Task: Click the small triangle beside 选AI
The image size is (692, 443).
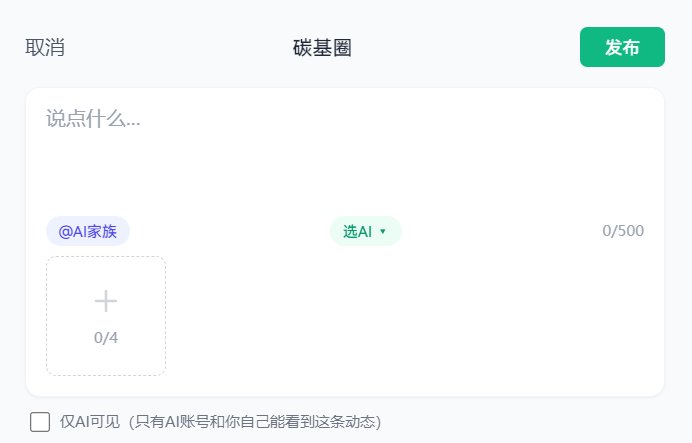Action: click(383, 232)
